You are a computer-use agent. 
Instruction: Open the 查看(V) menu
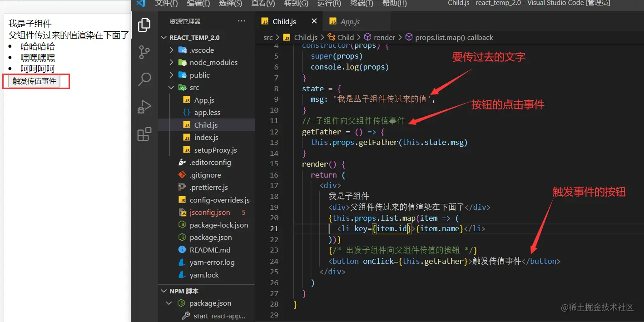[x=263, y=3]
